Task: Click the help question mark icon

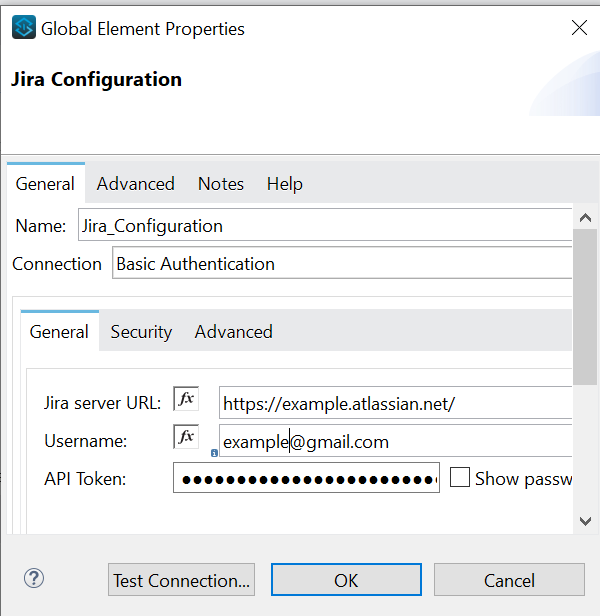Action: 34,578
